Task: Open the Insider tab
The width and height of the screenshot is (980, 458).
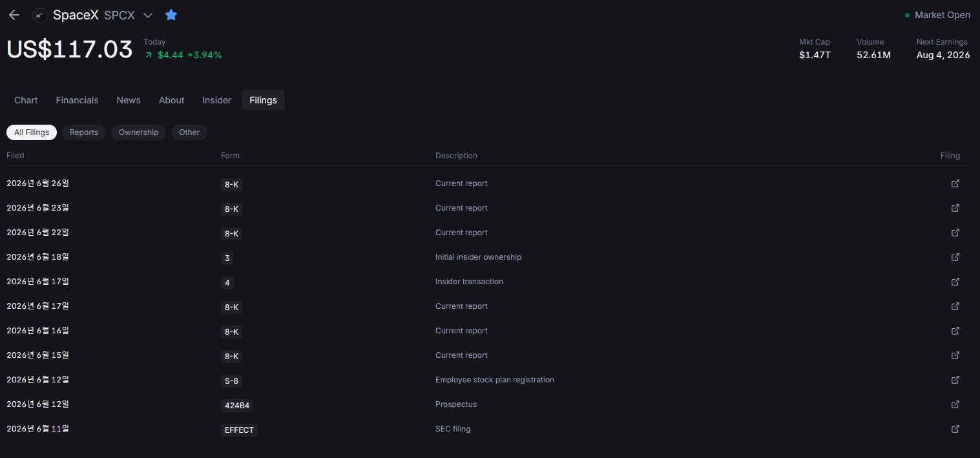Action: click(x=216, y=100)
